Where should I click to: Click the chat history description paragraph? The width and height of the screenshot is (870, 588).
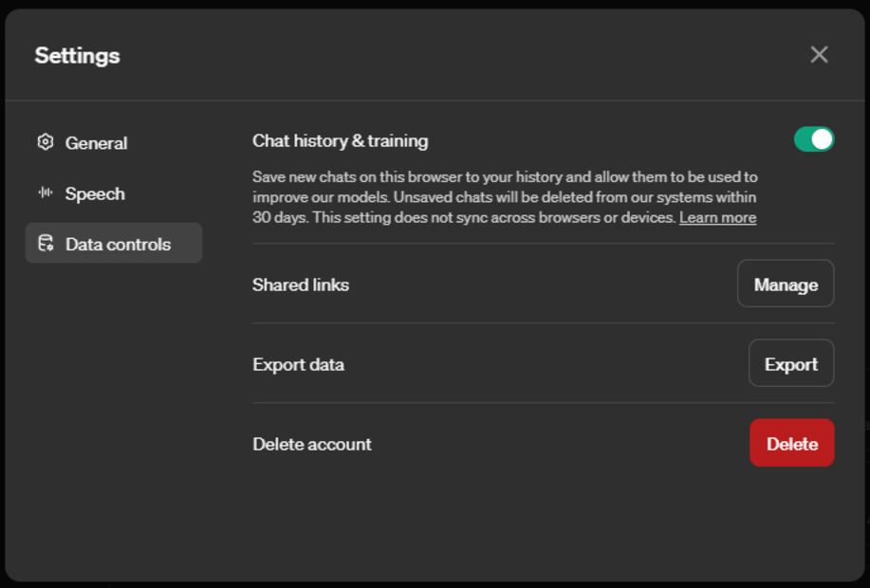(503, 196)
